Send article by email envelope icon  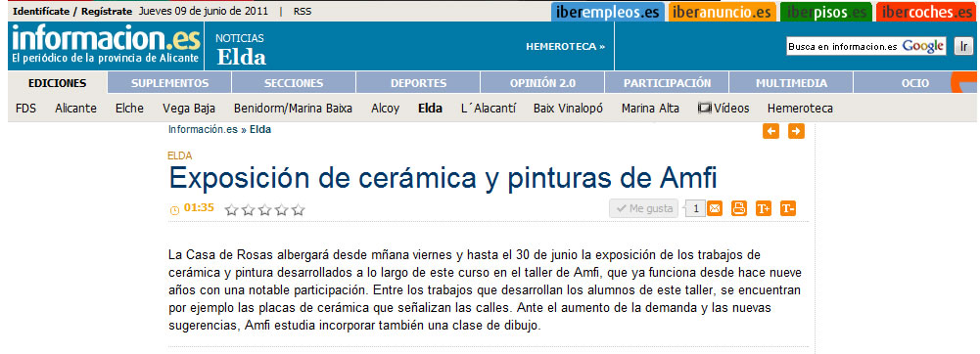coord(715,208)
